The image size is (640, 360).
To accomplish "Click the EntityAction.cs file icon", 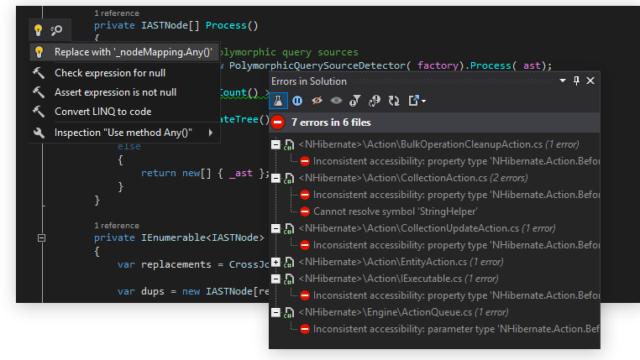I will (x=289, y=262).
